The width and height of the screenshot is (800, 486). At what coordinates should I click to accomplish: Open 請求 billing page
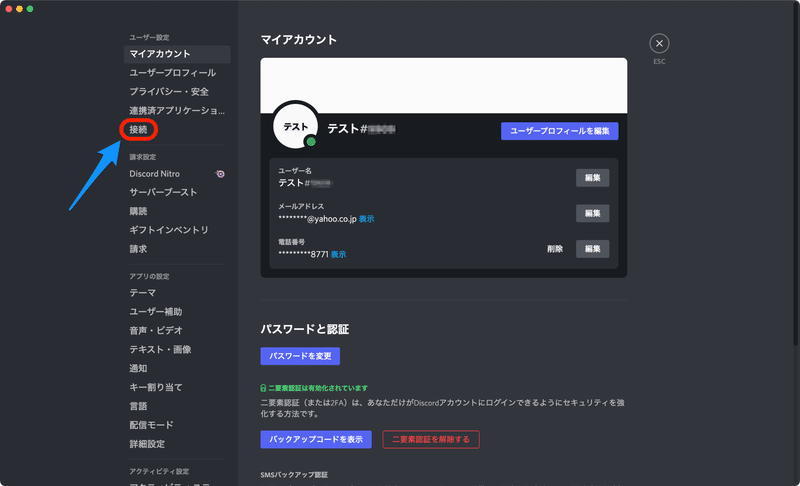click(x=177, y=249)
